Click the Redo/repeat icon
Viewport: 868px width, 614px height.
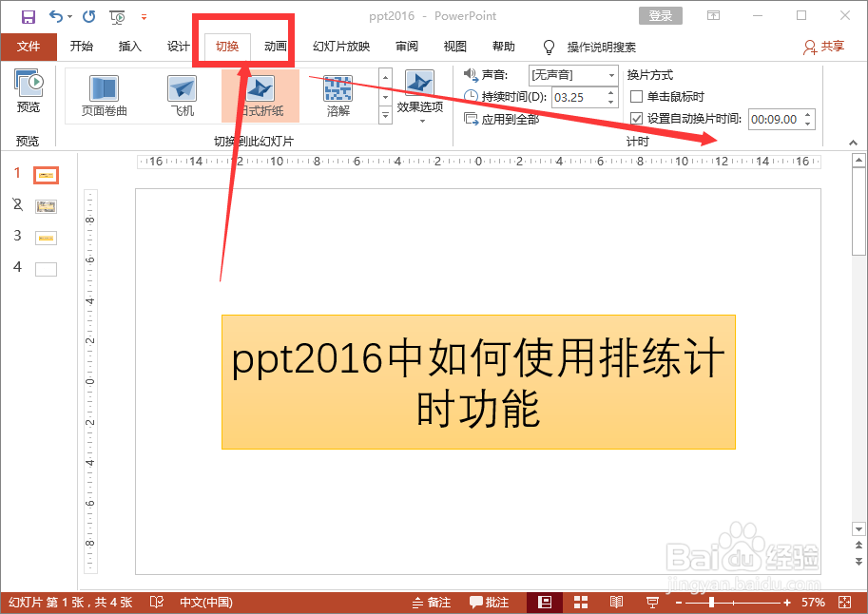[88, 16]
